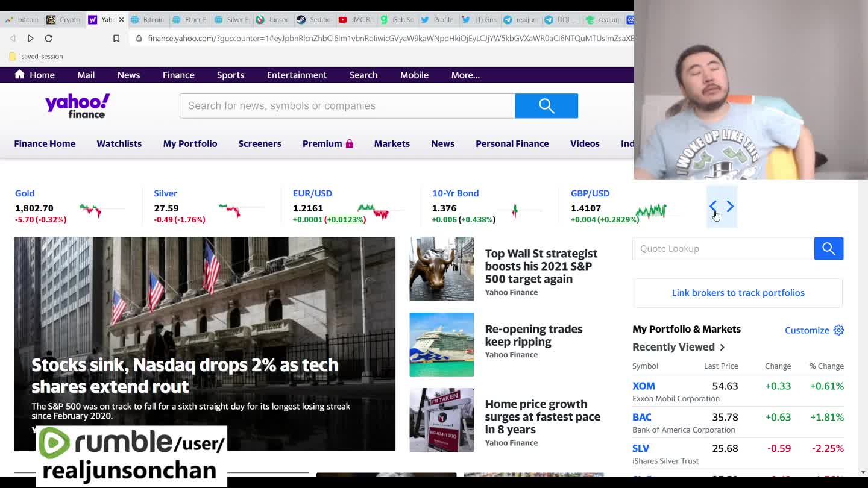Expand the Recently Viewed chevron
This screenshot has height=488, width=868.
(x=722, y=347)
